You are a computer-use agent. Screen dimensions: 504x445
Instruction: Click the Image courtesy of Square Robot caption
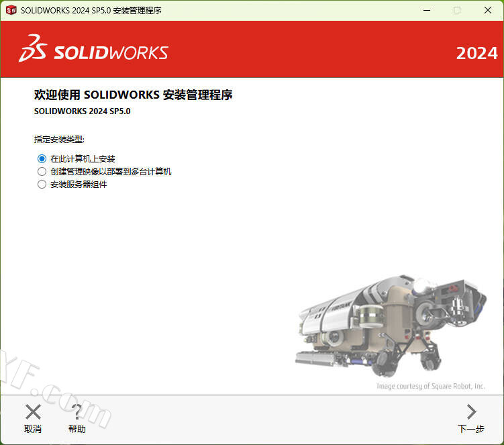coord(430,386)
